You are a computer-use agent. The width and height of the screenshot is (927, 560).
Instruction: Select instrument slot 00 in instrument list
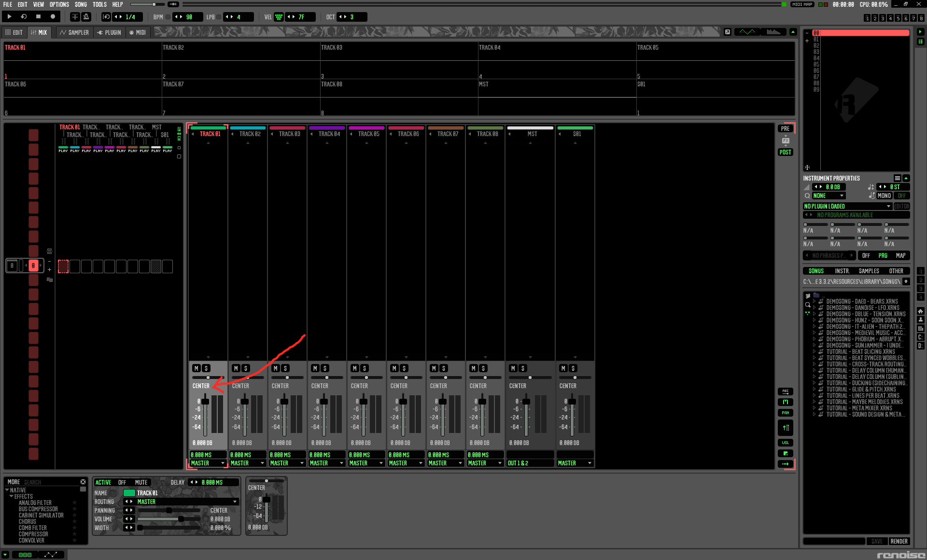[x=861, y=33]
